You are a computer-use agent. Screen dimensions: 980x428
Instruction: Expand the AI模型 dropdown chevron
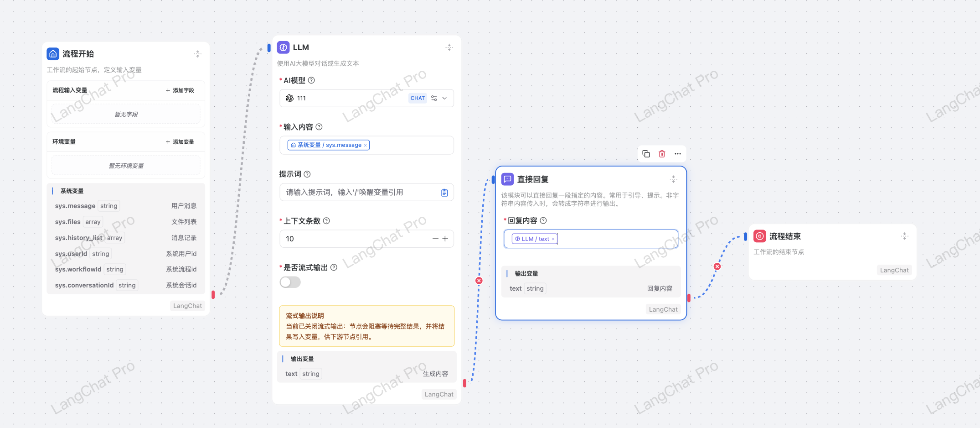click(445, 98)
